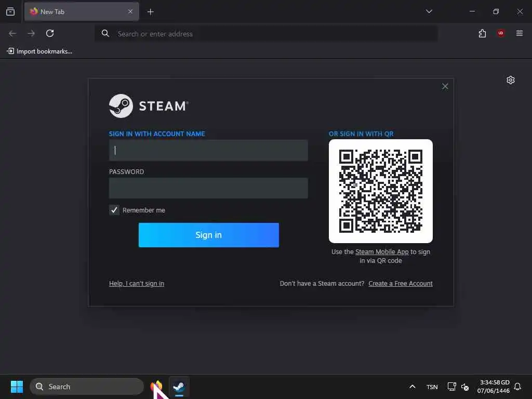
Task: Focus the password input field
Action: point(208,188)
